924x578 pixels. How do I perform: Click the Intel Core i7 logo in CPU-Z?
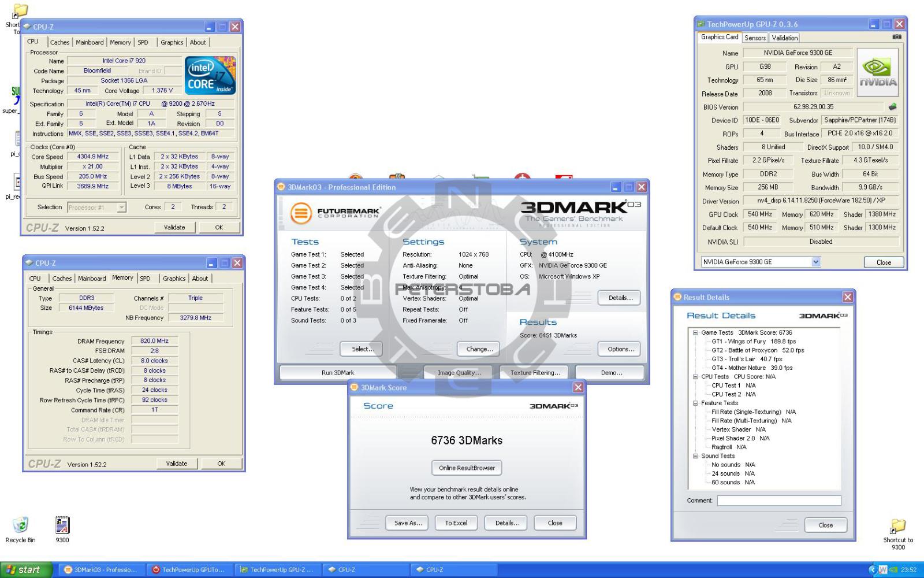(x=210, y=76)
